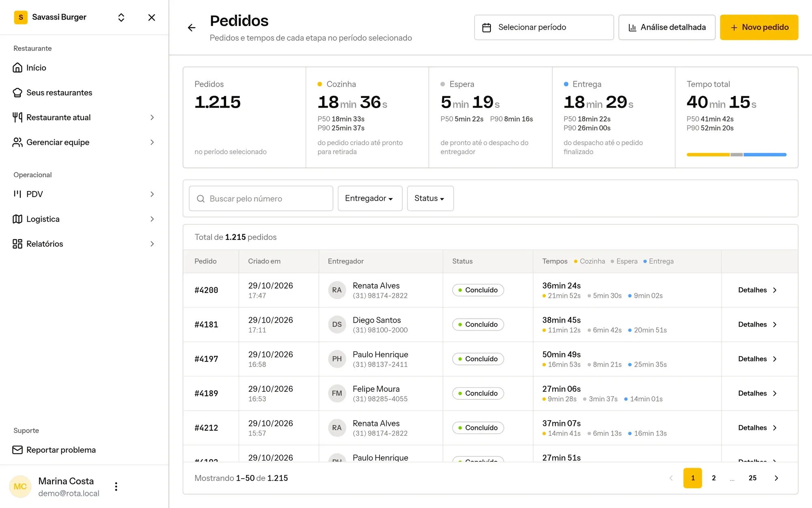This screenshot has width=812, height=508.
Task: Click the chart icon in Análise detalhada
Action: click(632, 27)
